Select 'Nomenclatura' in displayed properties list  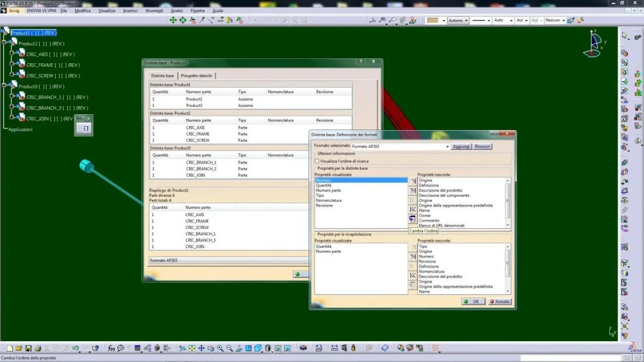[x=329, y=200]
